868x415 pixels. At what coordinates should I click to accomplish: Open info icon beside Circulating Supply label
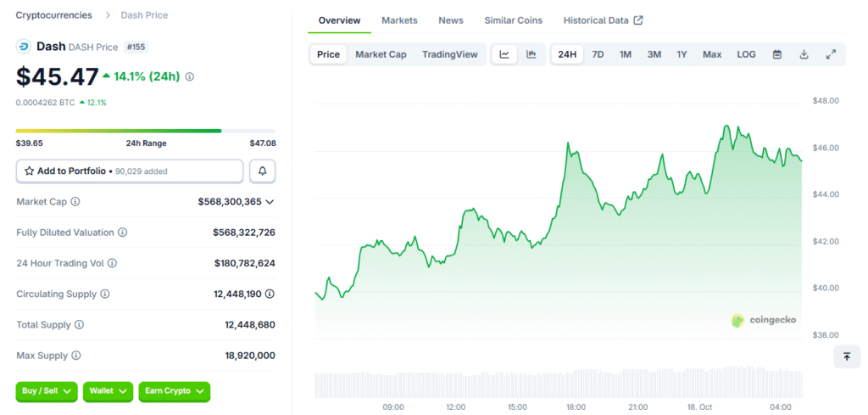click(x=105, y=294)
